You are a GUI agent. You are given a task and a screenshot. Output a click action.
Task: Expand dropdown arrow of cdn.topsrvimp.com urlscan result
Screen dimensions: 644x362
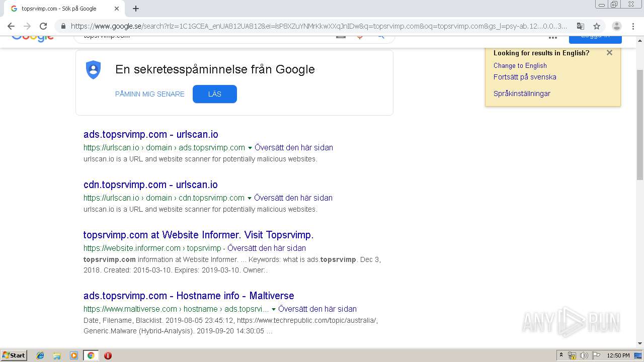click(249, 198)
